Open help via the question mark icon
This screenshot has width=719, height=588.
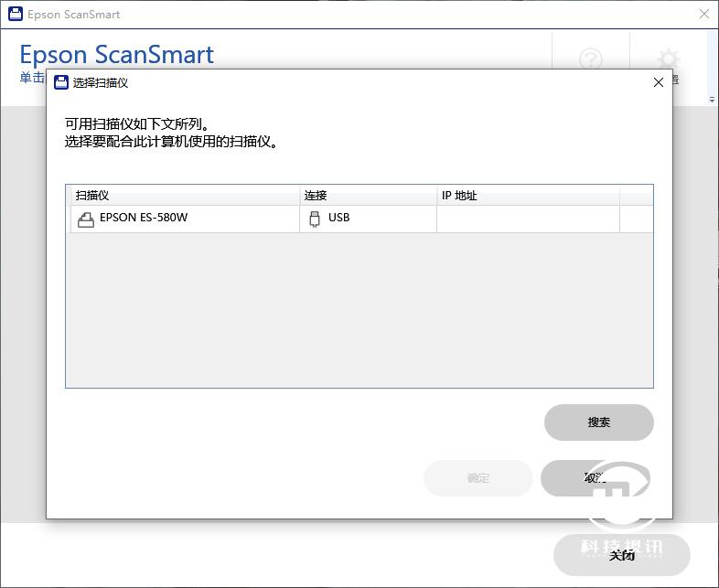pyautogui.click(x=591, y=59)
